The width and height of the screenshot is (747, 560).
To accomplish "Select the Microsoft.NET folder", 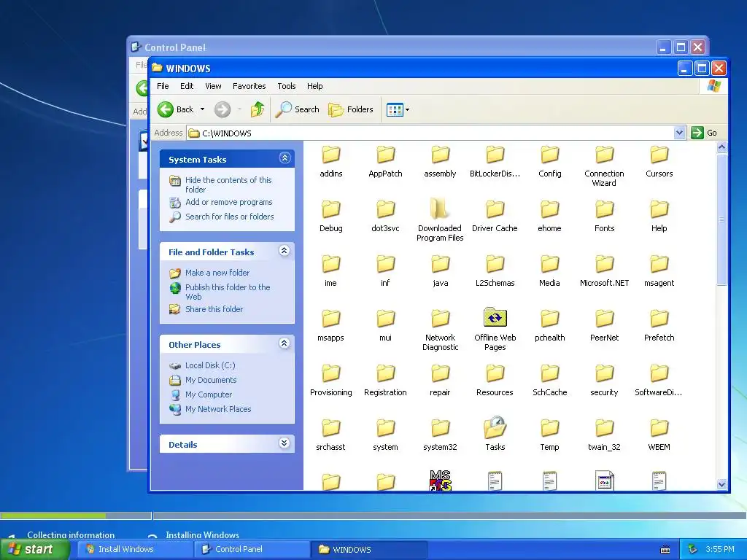I will pos(604,264).
